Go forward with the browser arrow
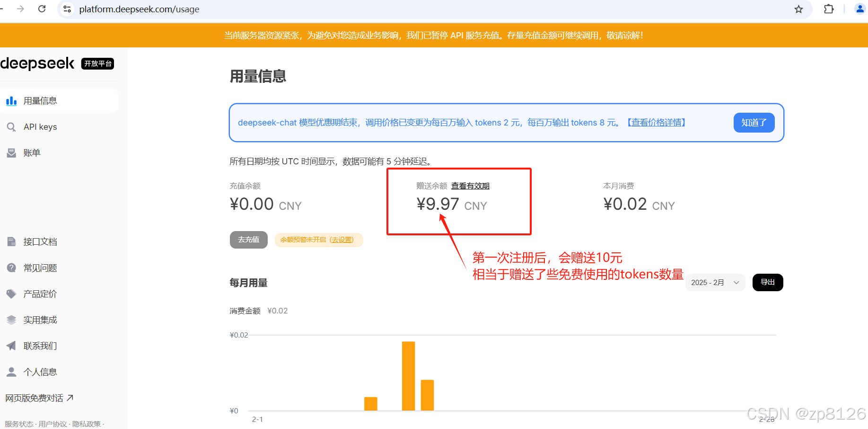The image size is (868, 429). (20, 9)
